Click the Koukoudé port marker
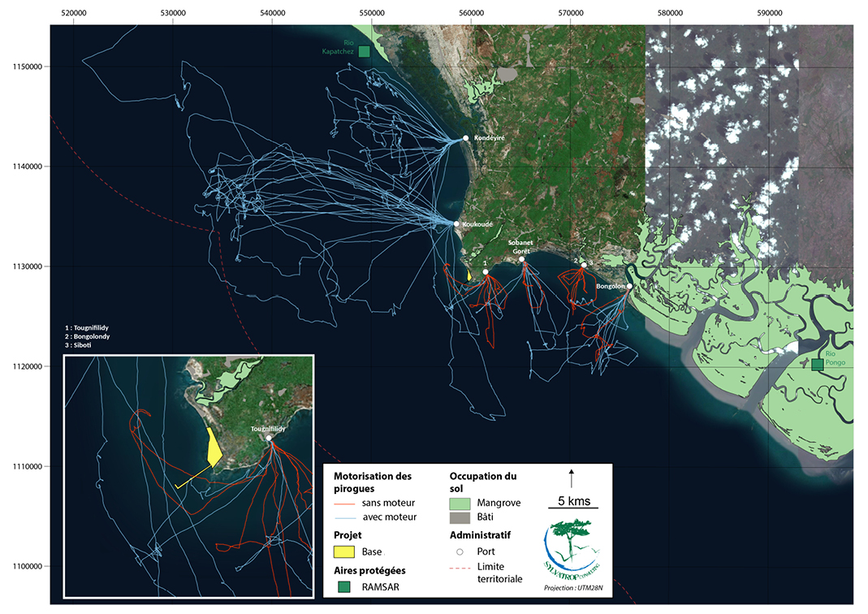 click(x=456, y=224)
